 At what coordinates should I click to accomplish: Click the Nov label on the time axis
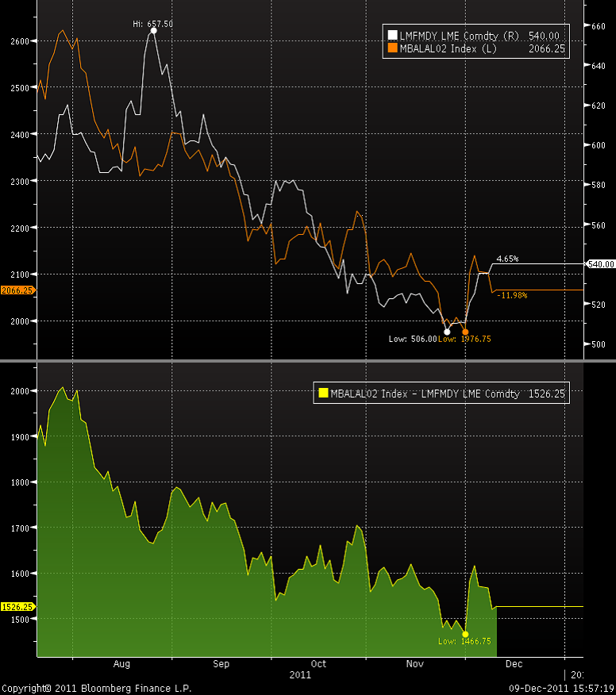[416, 663]
